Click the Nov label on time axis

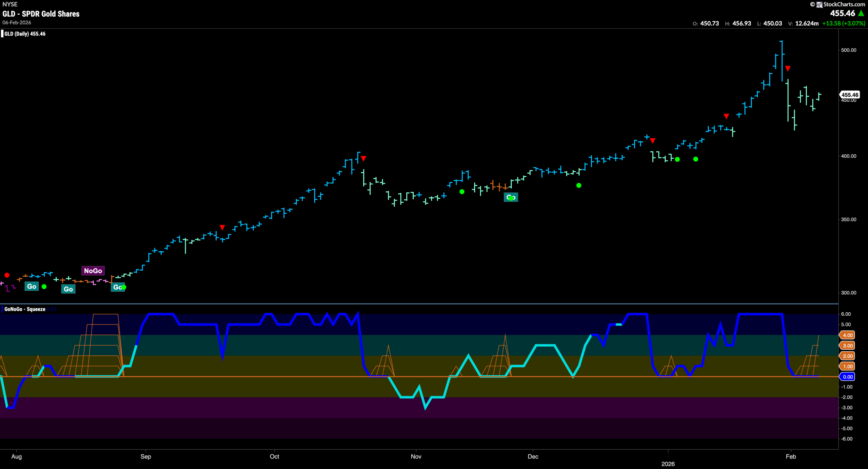pos(416,456)
